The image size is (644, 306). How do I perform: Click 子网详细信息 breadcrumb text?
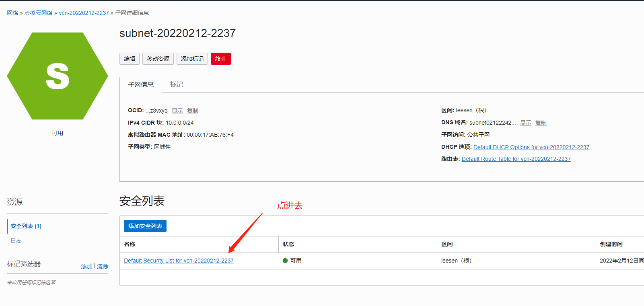132,13
